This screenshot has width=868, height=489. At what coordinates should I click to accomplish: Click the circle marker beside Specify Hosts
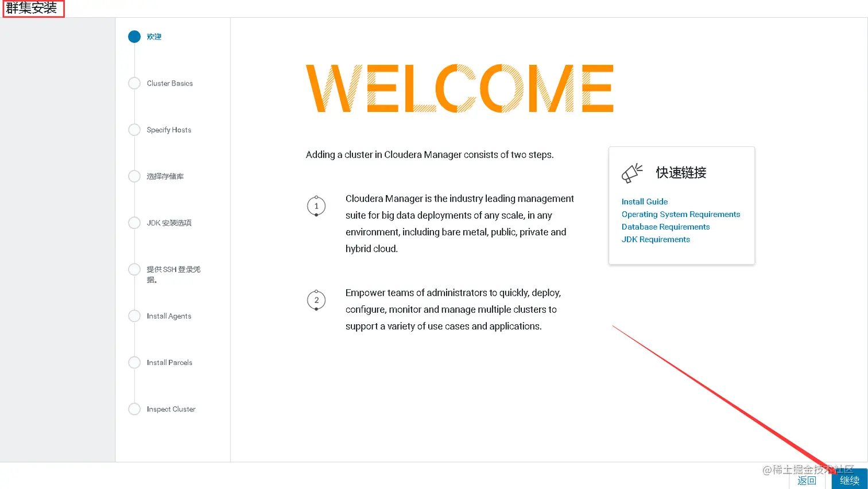(134, 130)
